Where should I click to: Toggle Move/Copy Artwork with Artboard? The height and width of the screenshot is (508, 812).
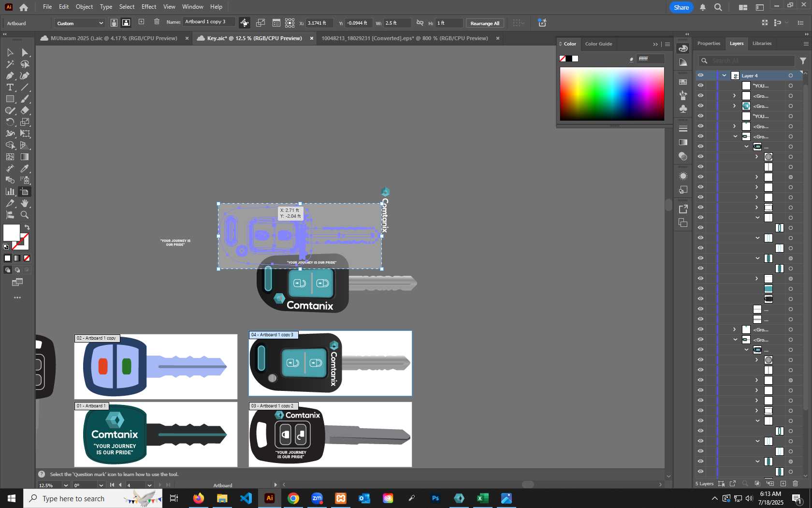pos(245,23)
